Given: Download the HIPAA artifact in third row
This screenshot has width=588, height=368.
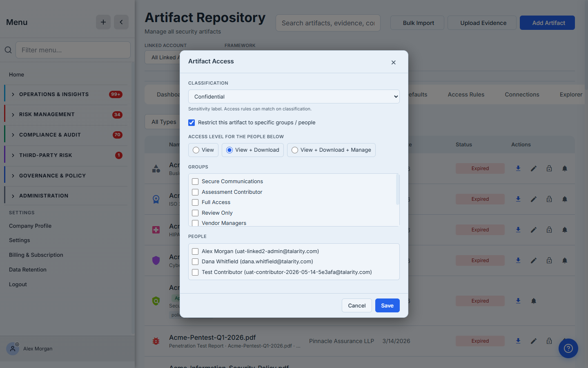Looking at the screenshot, I should point(518,230).
